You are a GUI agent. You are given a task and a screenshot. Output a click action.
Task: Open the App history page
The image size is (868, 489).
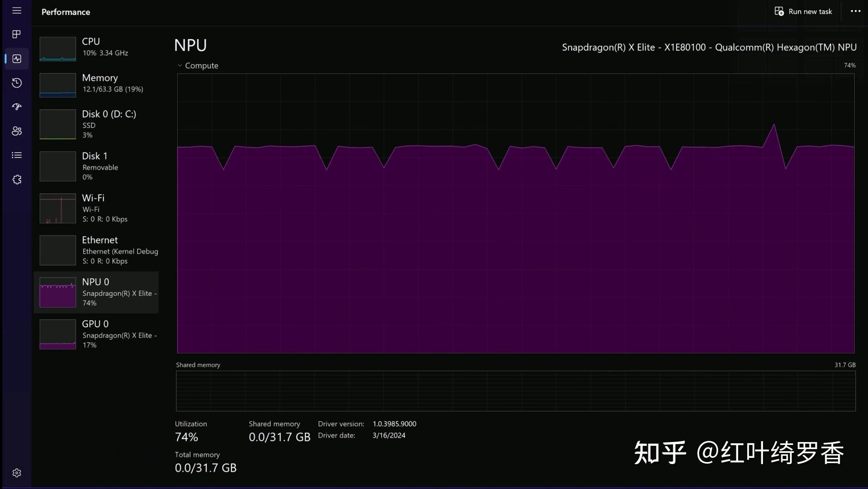pyautogui.click(x=17, y=83)
